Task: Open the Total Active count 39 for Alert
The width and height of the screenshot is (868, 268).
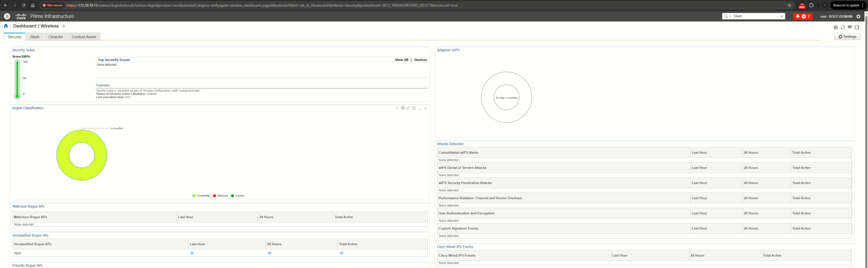Action: coord(341,253)
